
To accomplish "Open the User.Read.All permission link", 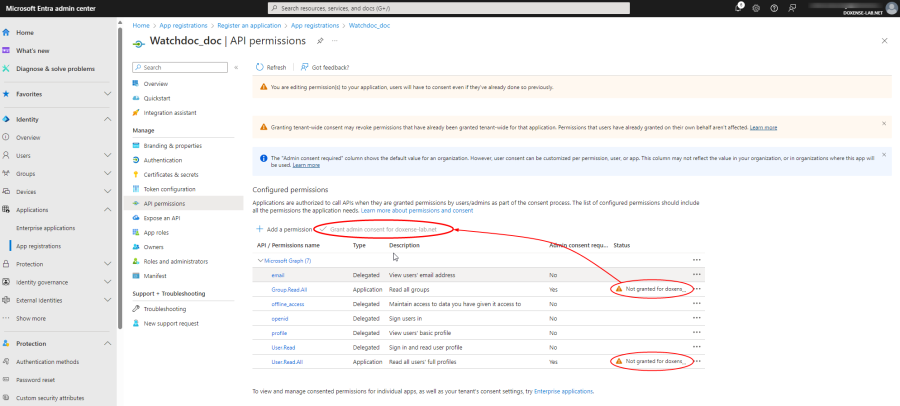I will point(287,361).
